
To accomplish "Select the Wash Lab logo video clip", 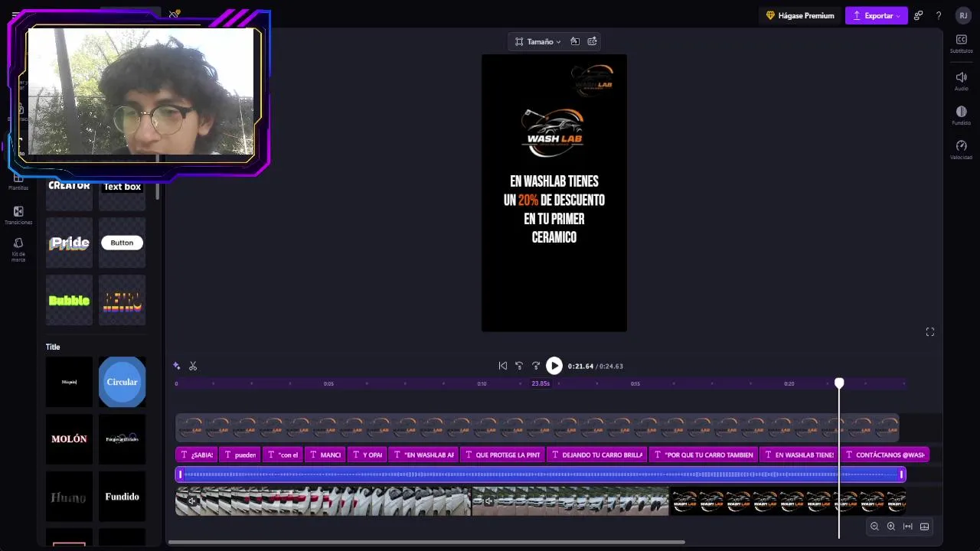I will (788, 501).
